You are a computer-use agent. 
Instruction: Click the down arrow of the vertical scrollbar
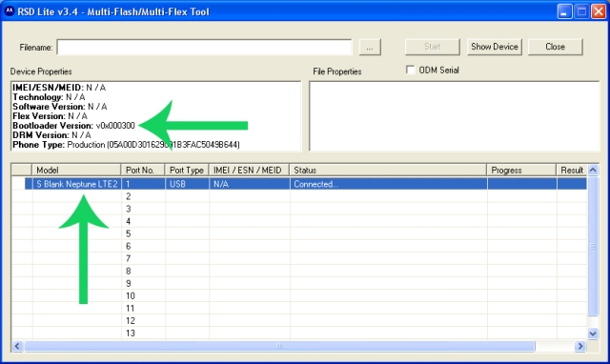click(x=593, y=334)
